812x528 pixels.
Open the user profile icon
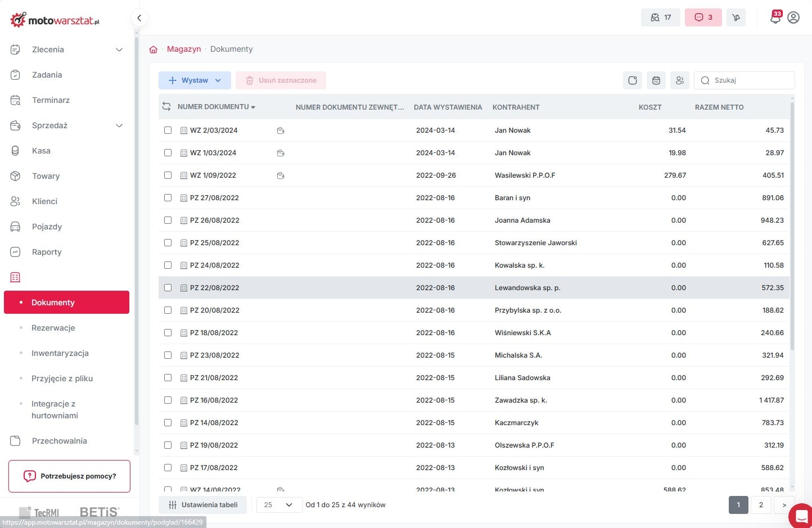click(x=793, y=17)
